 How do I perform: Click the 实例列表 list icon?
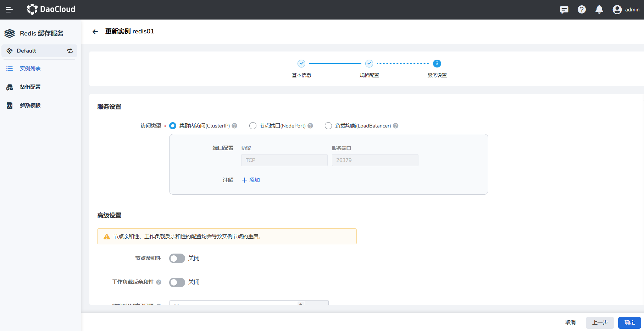point(10,69)
